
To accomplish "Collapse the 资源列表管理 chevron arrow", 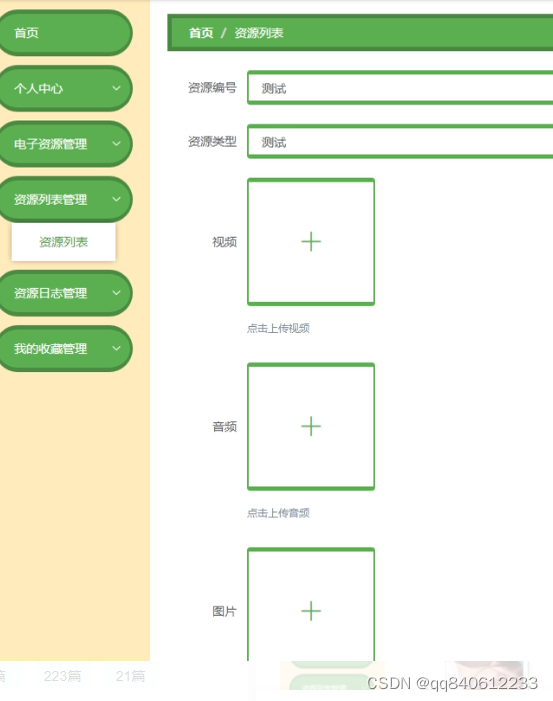I will click(116, 199).
